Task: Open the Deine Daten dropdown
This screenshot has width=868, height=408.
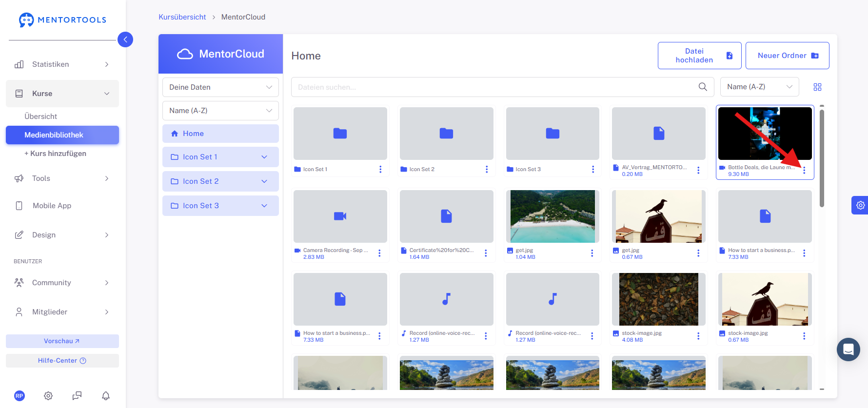Action: click(x=220, y=87)
